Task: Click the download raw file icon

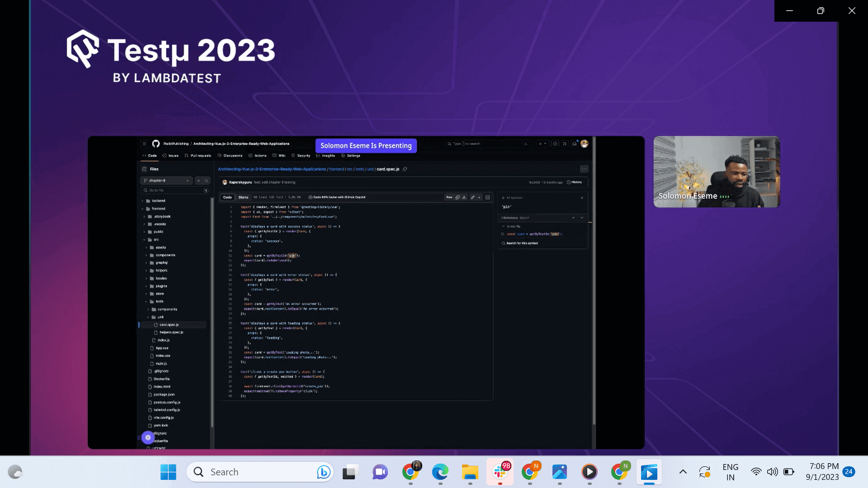Action: 464,197
